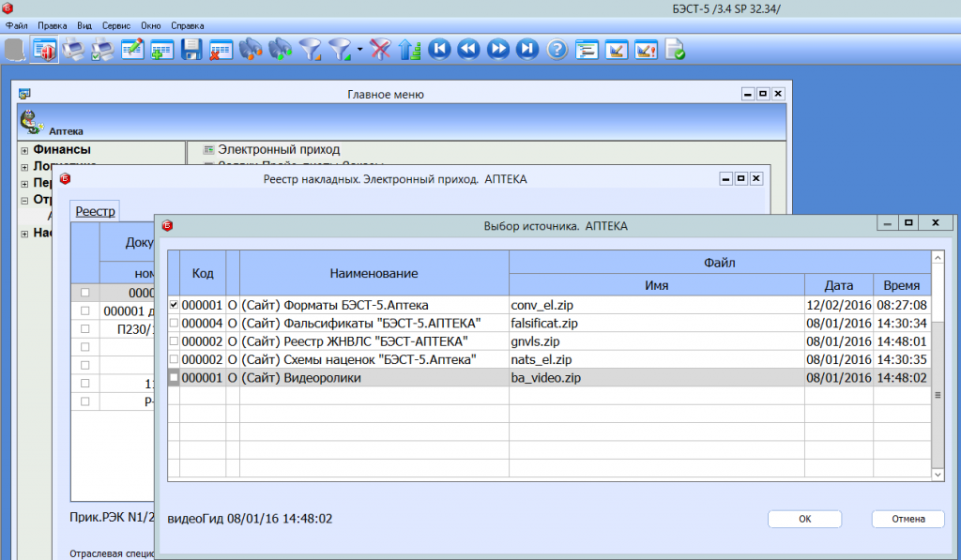Screen dimensions: 961x560
Task: Jump to last record with toolbar arrow
Action: click(527, 49)
